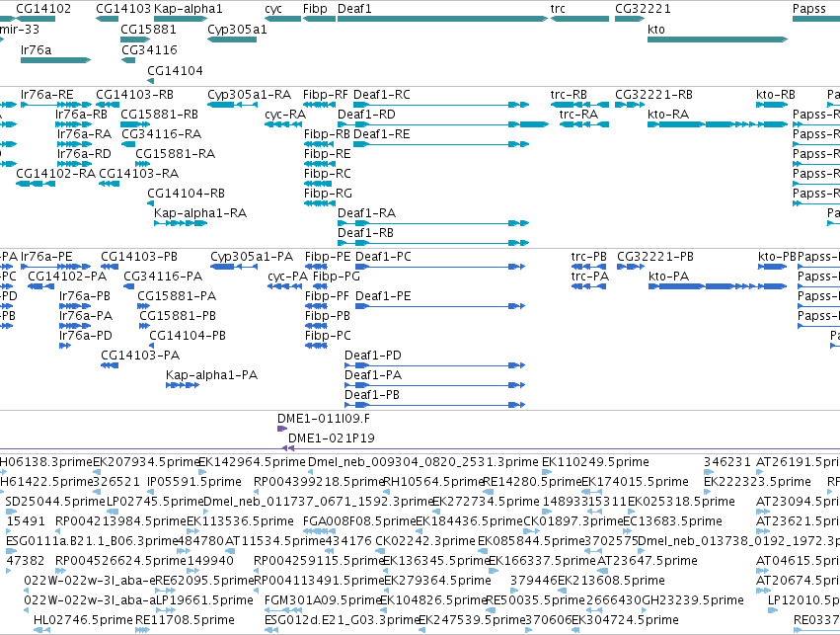Select the AT23647.5prime EST label
This screenshot has height=635, width=840.
click(648, 561)
